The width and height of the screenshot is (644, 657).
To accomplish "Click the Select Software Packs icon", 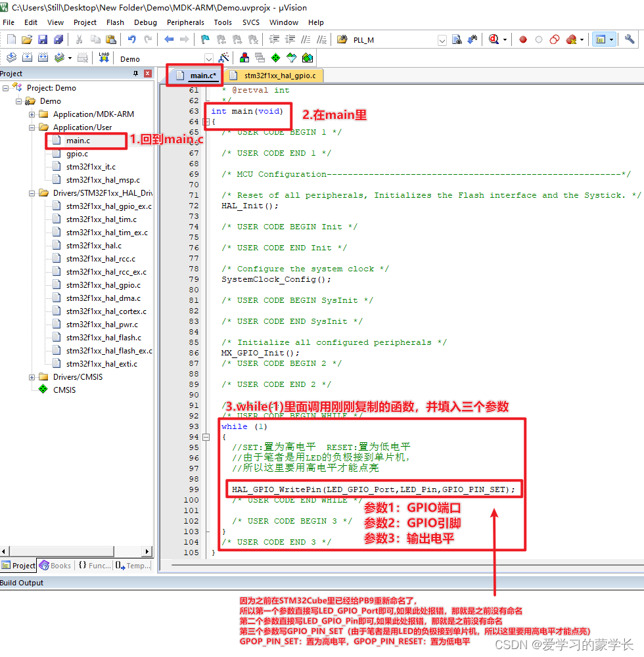I will coord(292,58).
